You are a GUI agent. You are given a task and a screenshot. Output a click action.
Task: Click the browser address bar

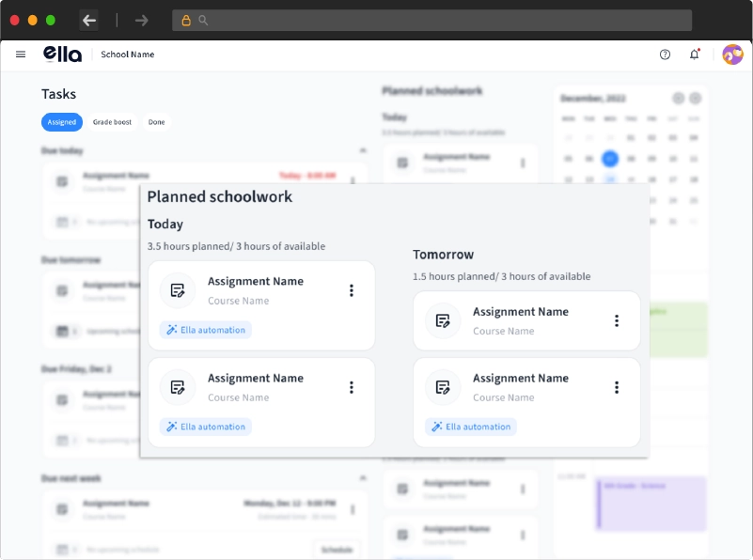point(432,20)
